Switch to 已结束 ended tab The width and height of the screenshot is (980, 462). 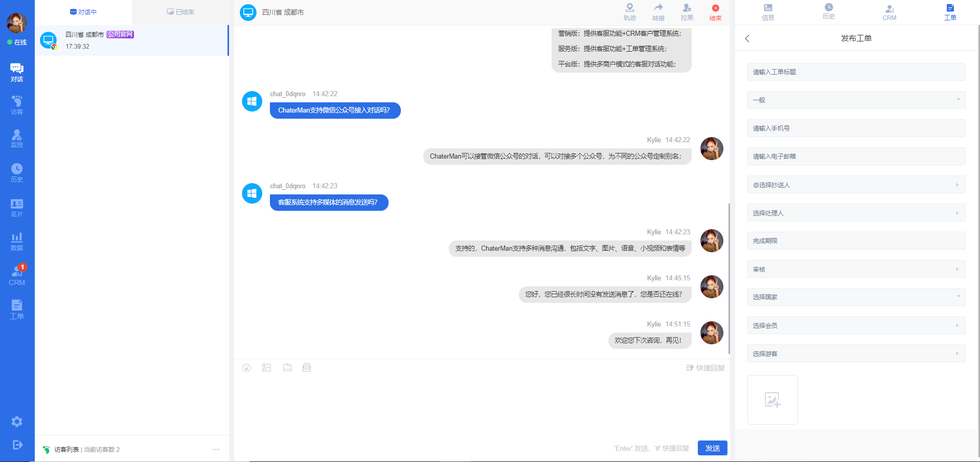[x=180, y=12]
